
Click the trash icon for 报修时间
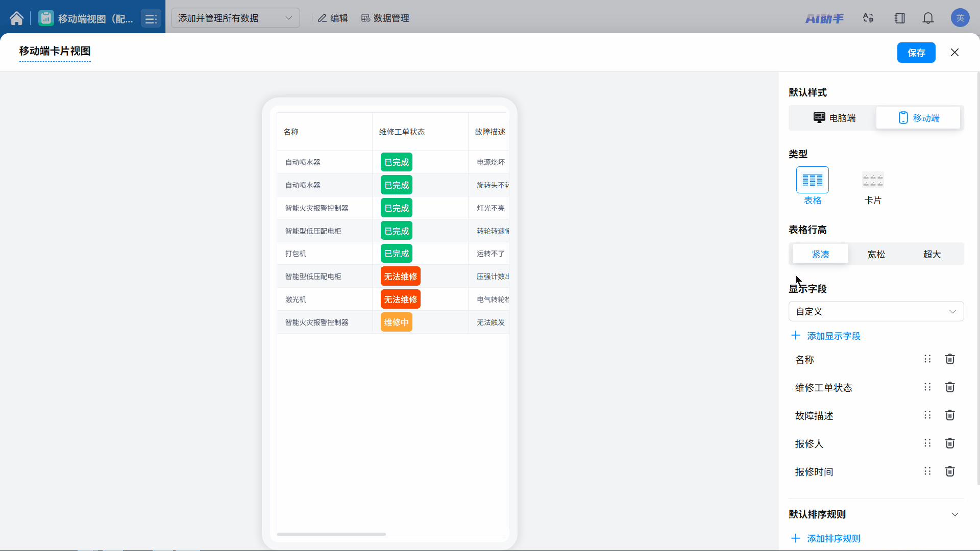[949, 471]
